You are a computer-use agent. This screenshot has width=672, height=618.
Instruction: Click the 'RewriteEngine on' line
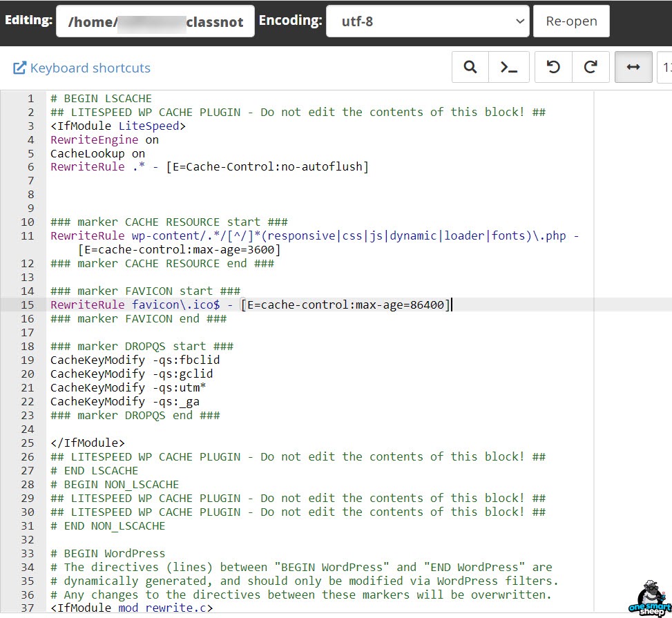coord(104,139)
